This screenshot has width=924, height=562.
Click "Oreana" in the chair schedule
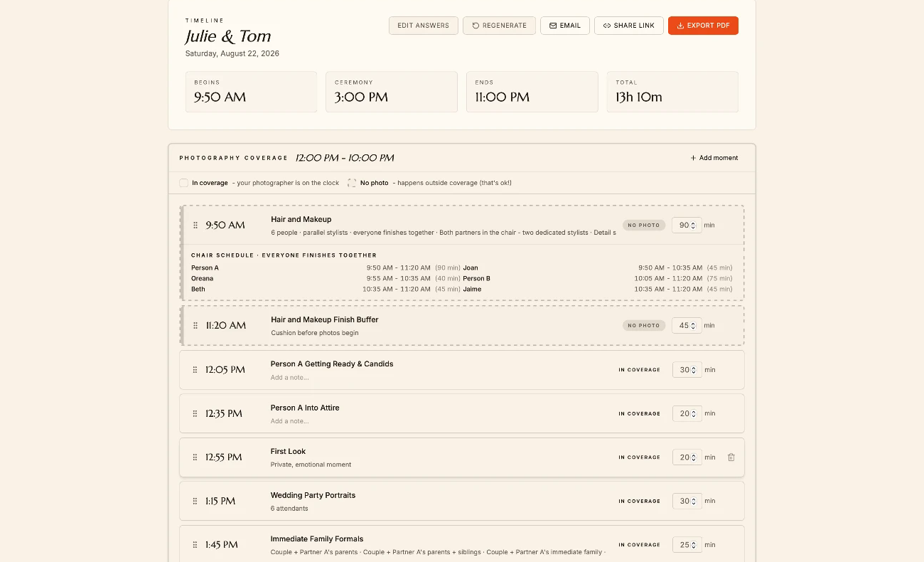[203, 279]
